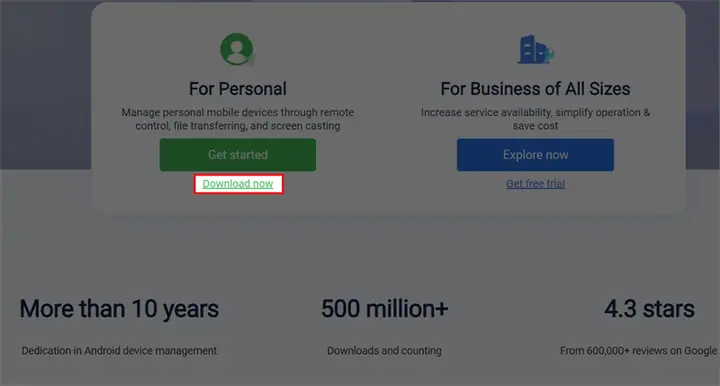Screen dimensions: 720x386
Task: Click the blue business building icon
Action: pos(535,50)
